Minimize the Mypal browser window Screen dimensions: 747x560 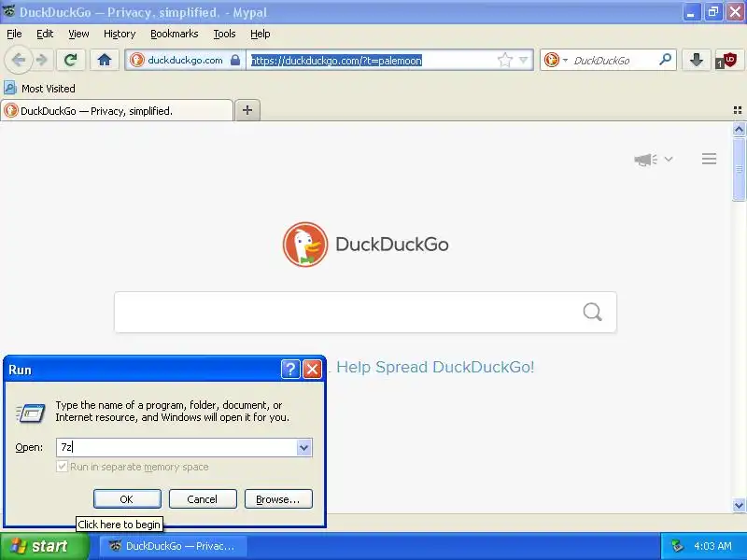[691, 12]
